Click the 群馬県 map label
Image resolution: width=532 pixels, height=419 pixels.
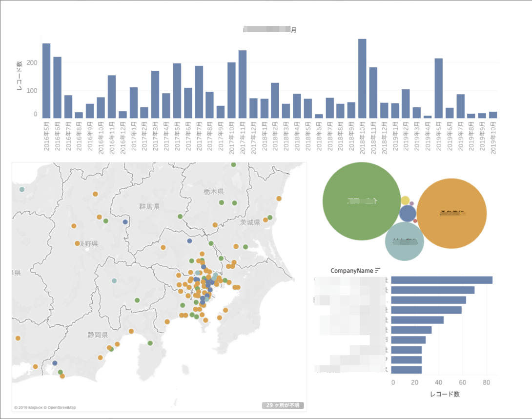point(149,206)
